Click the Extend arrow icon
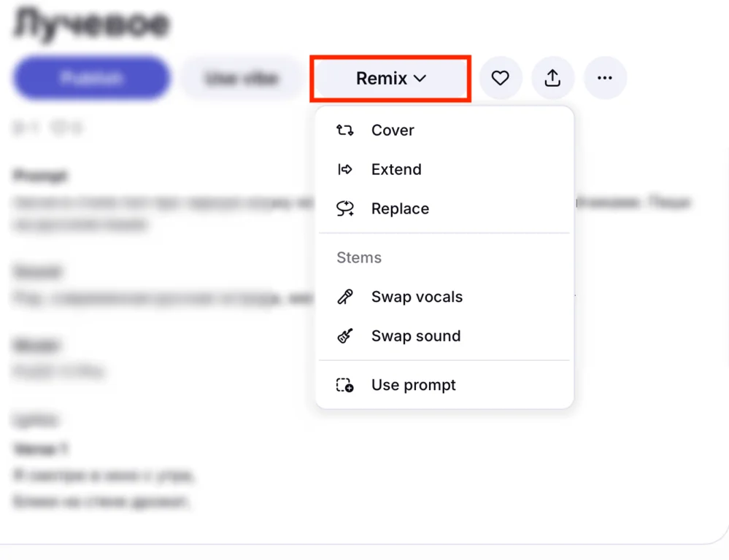729x560 pixels. 345,170
